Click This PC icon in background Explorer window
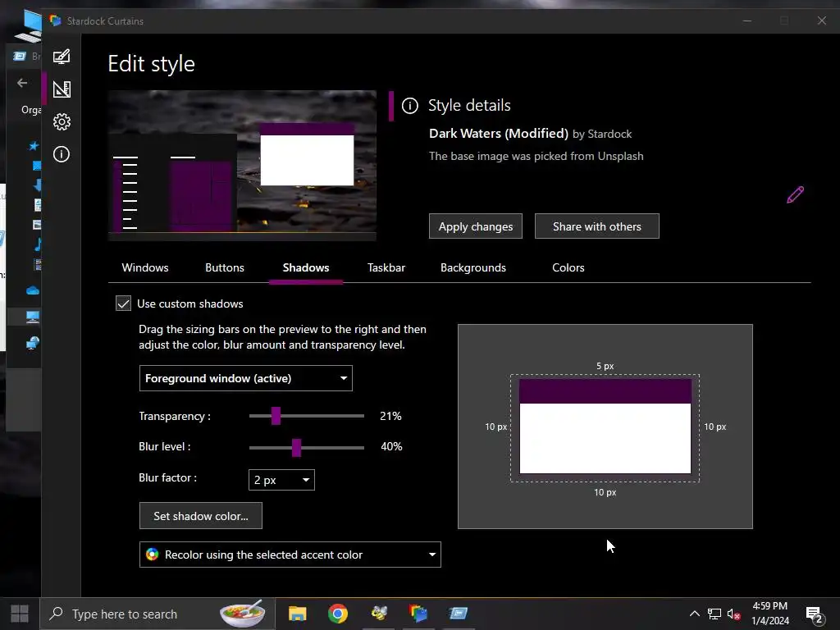Viewport: 840px width, 630px height. coord(32,317)
